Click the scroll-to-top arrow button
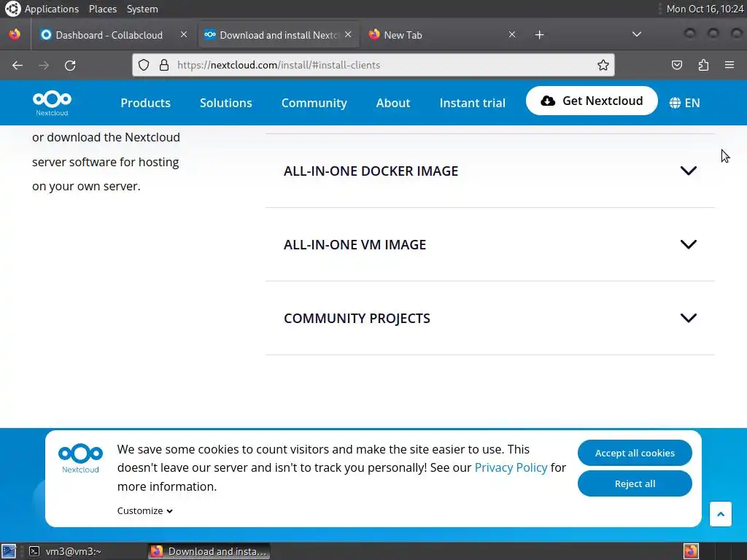The height and width of the screenshot is (560, 747). 720,514
